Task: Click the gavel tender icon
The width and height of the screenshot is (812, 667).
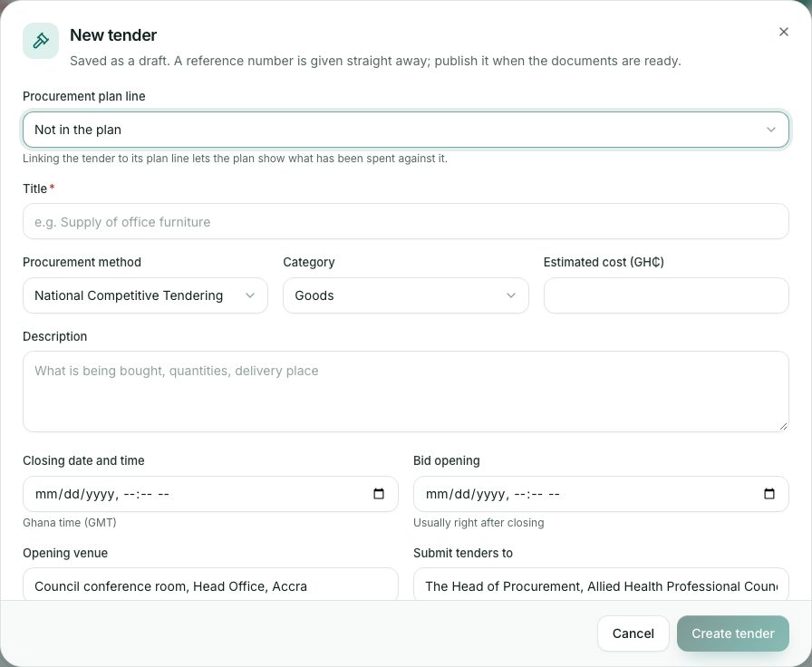Action: (x=41, y=41)
